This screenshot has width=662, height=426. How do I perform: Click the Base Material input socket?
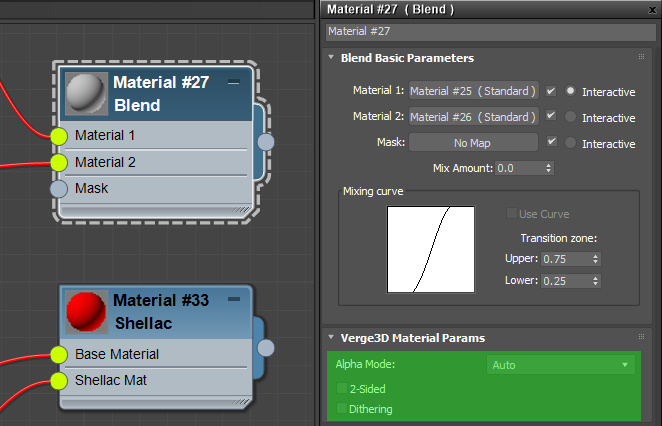(59, 355)
